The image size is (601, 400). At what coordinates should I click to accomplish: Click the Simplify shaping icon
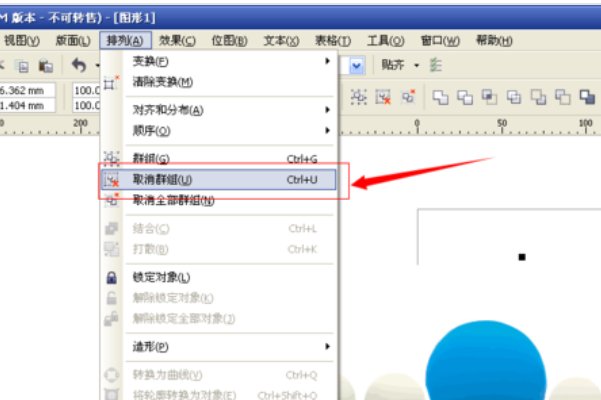click(514, 97)
